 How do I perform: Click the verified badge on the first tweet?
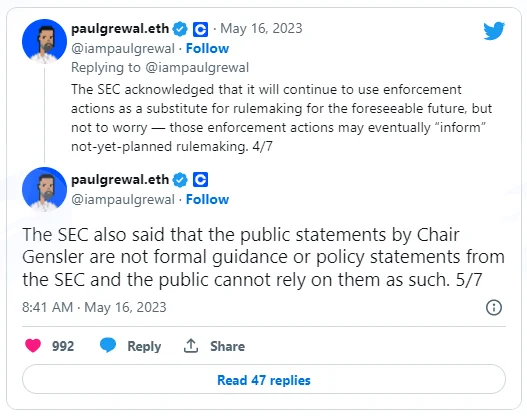(180, 29)
